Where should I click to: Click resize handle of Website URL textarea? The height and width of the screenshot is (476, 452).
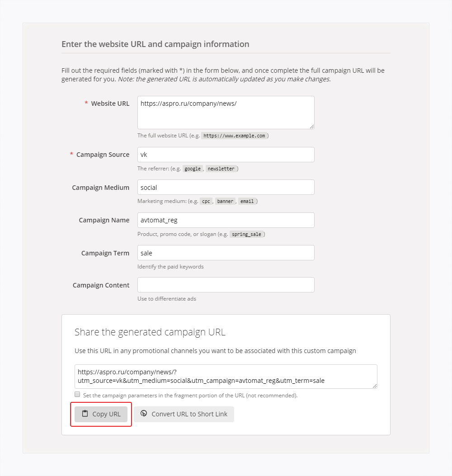coord(312,127)
